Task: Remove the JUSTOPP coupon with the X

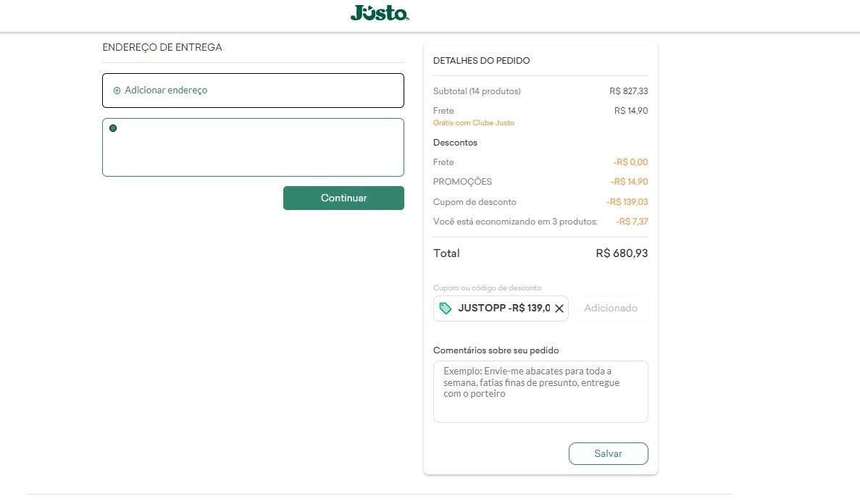Action: pyautogui.click(x=559, y=308)
